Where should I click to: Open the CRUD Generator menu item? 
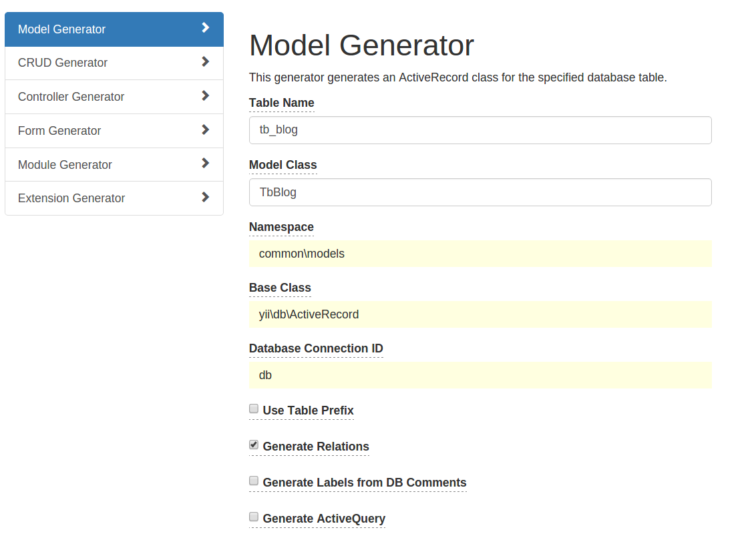(114, 63)
